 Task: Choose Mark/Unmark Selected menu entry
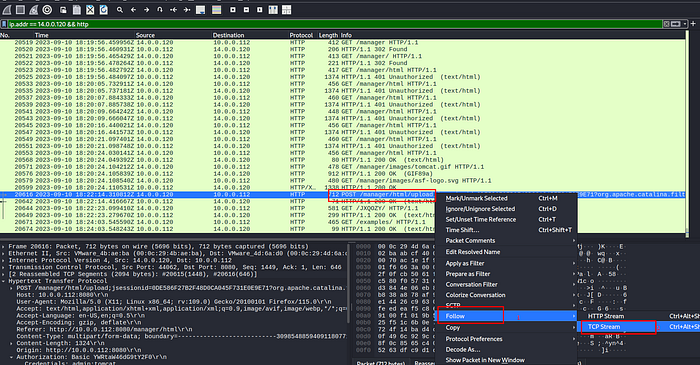(506, 199)
